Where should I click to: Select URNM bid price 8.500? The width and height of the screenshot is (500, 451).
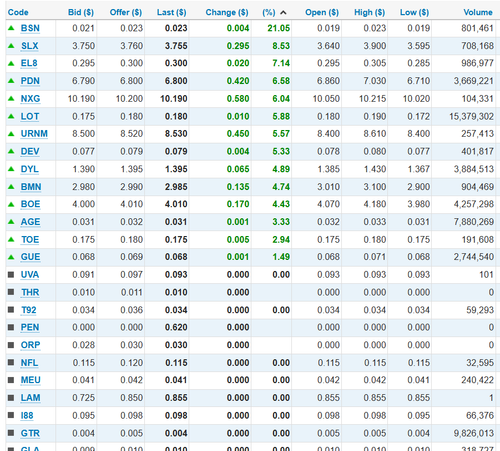click(84, 134)
